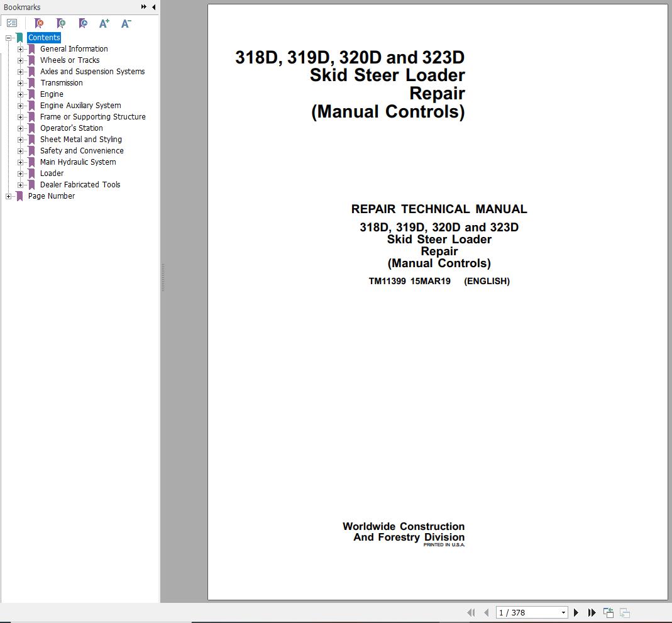Click the bookmark go-to destination icon

tap(83, 23)
